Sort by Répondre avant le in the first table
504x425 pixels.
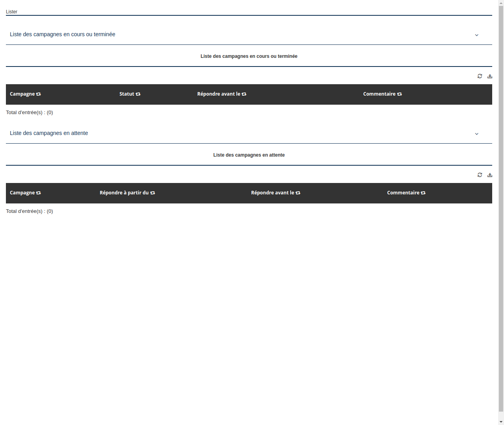click(x=244, y=94)
